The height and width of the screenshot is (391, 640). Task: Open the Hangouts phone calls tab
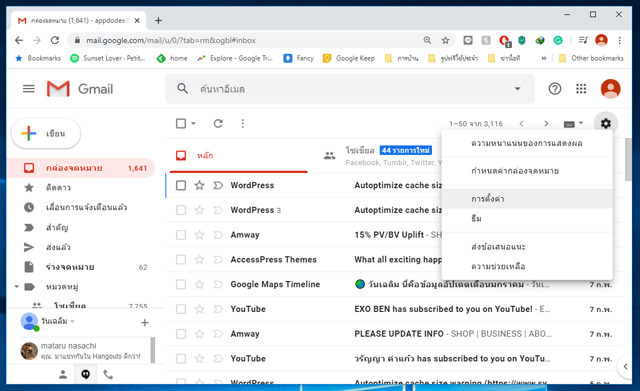tap(108, 374)
